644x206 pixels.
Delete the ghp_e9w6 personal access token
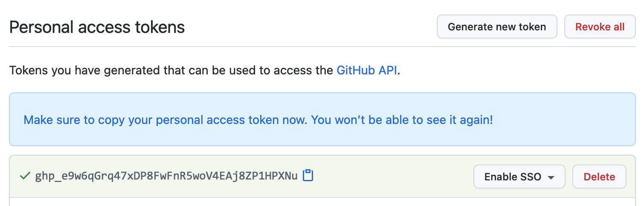pyautogui.click(x=599, y=177)
